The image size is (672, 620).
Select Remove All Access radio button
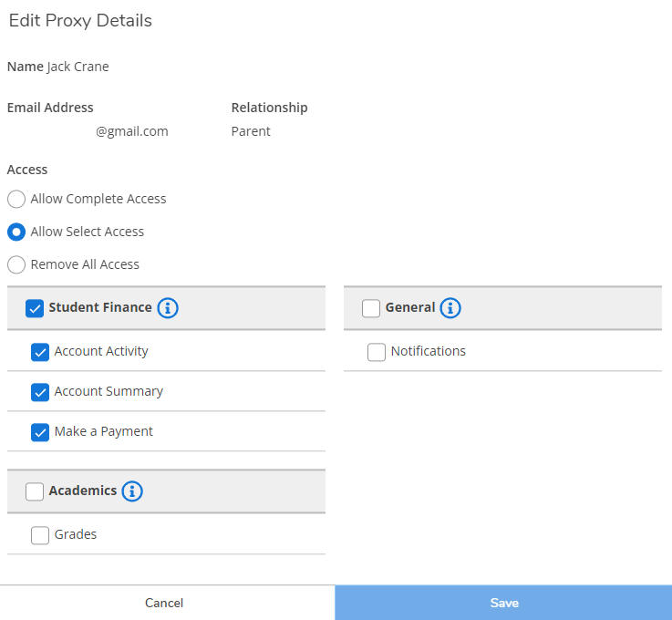pos(16,264)
